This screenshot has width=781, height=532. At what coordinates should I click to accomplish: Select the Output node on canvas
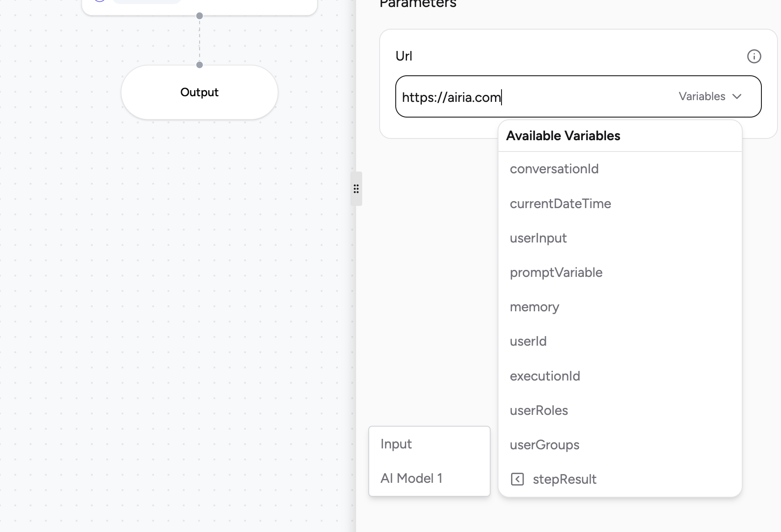(x=199, y=92)
